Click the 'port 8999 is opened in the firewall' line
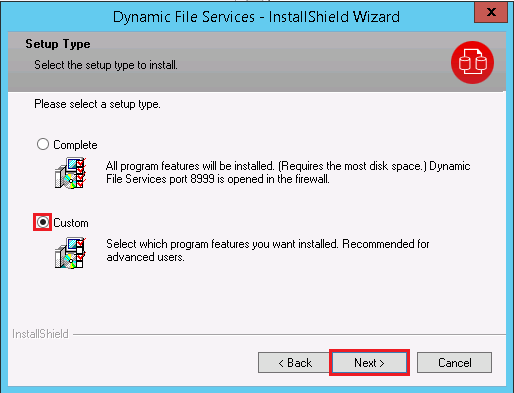 pos(218,179)
